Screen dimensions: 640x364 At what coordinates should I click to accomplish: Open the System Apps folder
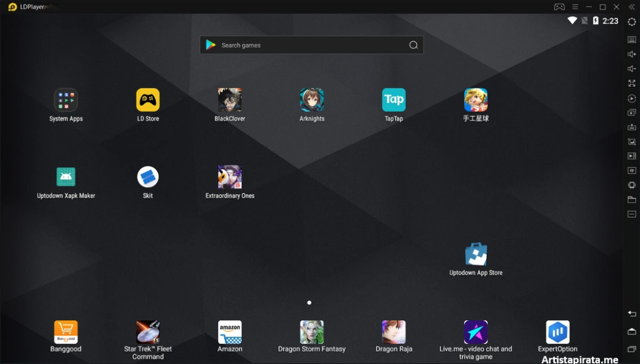pos(66,100)
